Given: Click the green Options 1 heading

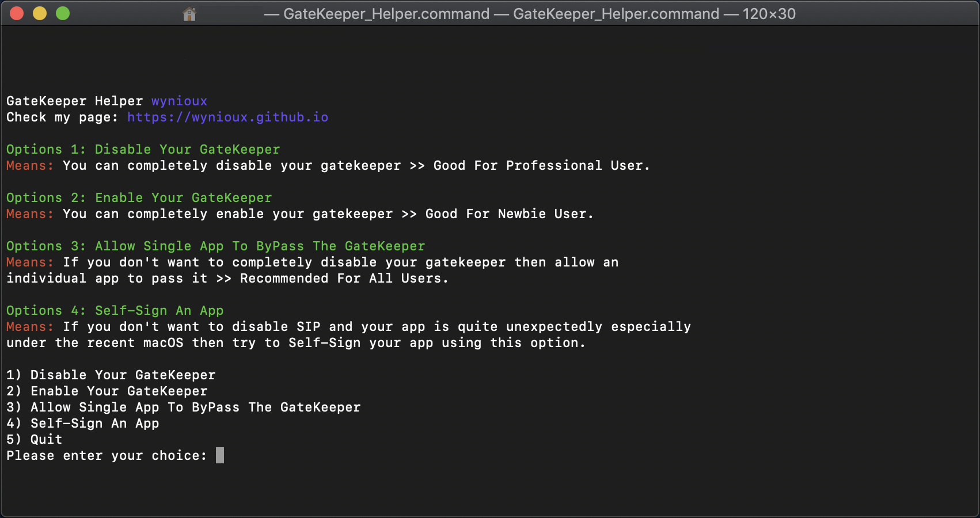Looking at the screenshot, I should click(143, 150).
